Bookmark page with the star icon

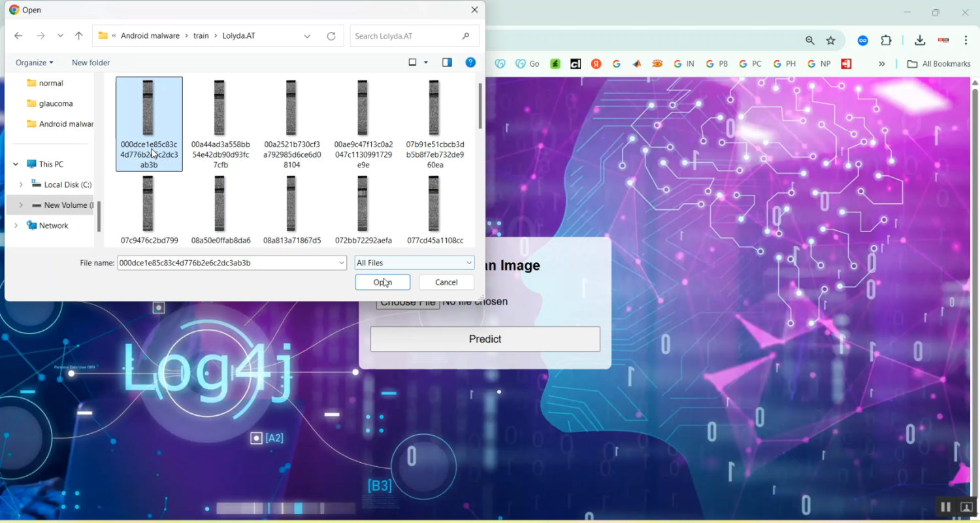click(x=830, y=41)
